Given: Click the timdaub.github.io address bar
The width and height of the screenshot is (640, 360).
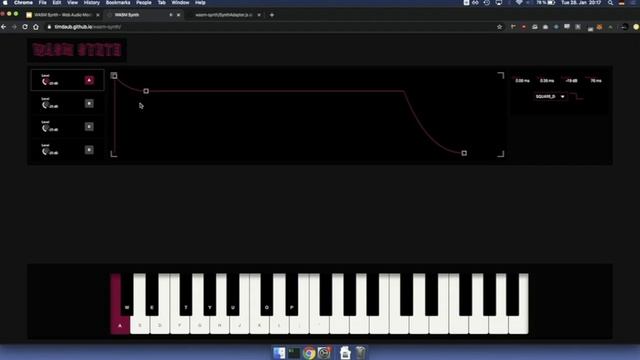Looking at the screenshot, I should click(269, 27).
